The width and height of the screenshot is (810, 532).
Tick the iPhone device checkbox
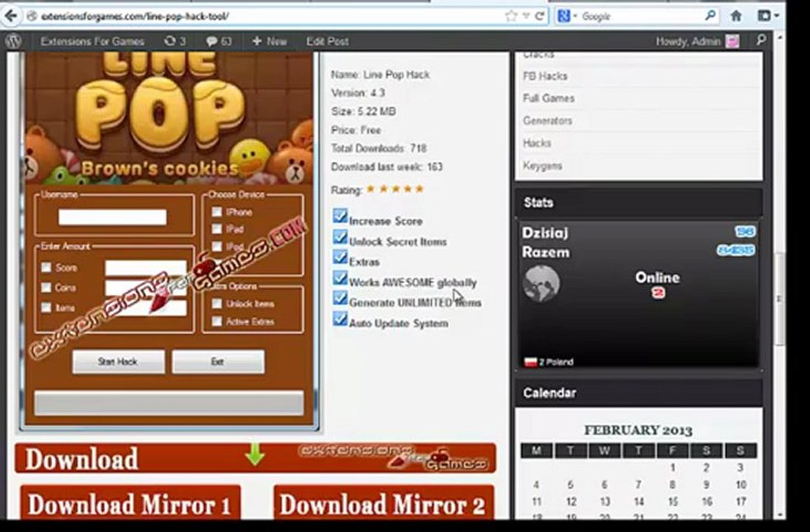[217, 212]
